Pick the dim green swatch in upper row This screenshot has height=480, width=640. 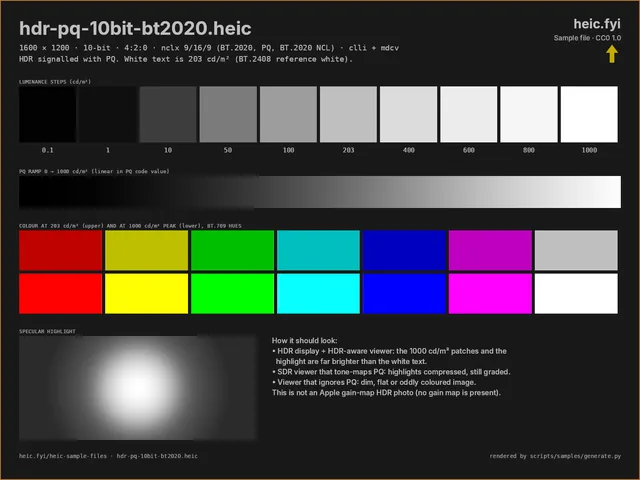233,250
